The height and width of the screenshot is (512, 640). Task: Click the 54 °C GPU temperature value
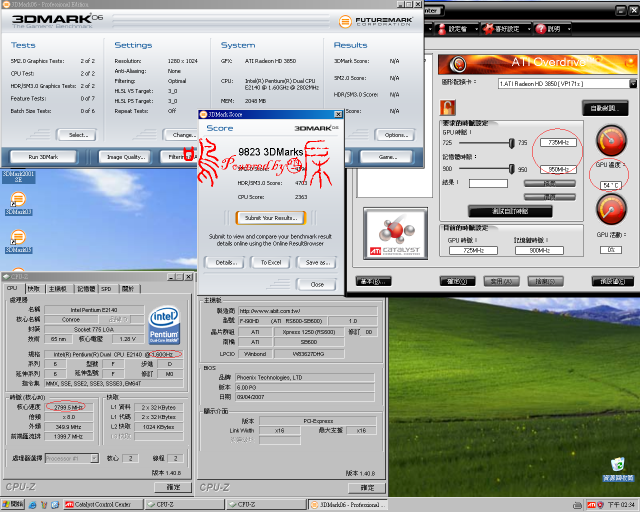coord(611,185)
